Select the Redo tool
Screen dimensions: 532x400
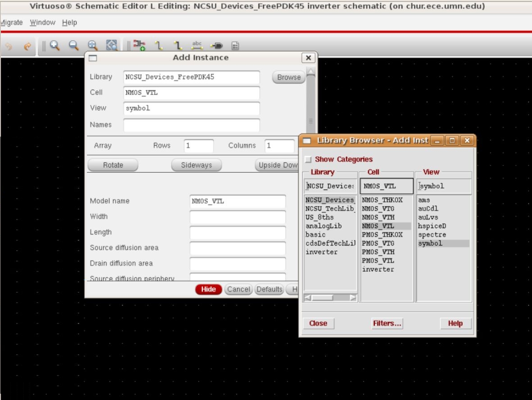click(x=27, y=45)
